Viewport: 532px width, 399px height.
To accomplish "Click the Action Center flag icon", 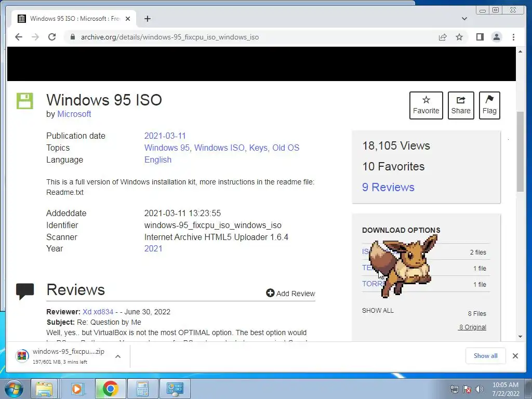I will [x=467, y=389].
